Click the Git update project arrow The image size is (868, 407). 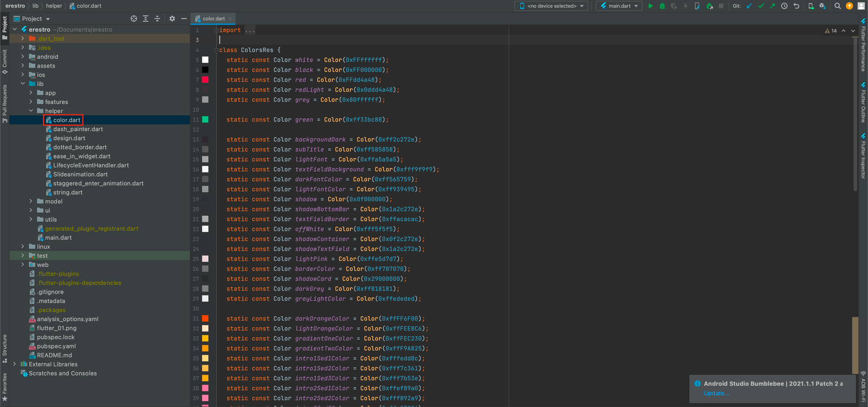click(749, 6)
